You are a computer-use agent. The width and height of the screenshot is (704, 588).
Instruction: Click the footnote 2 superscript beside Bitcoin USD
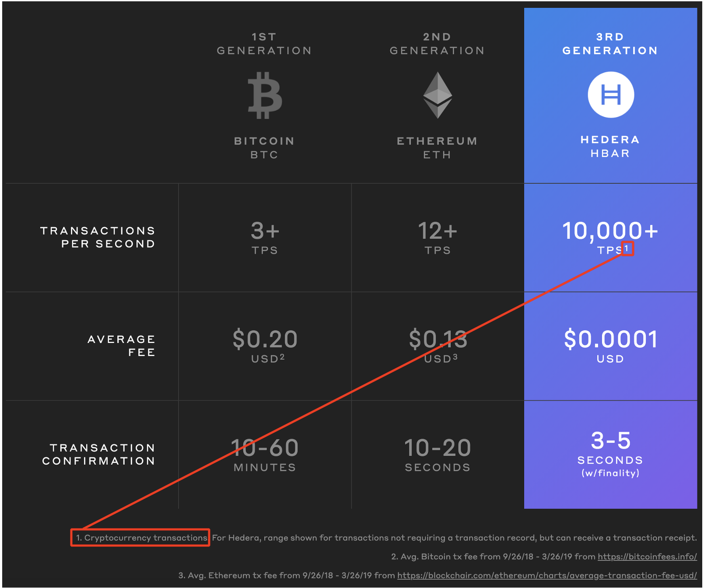click(282, 357)
